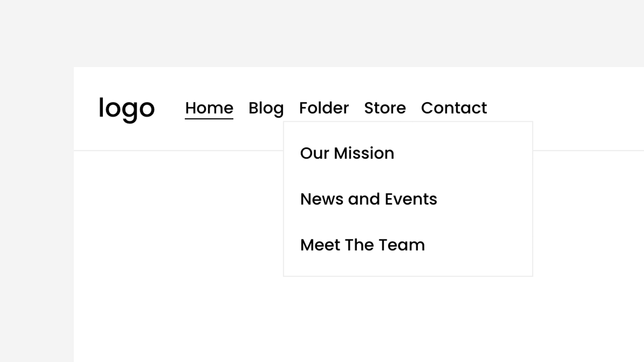Click Contact at the far right
The width and height of the screenshot is (644, 362).
pos(454,108)
